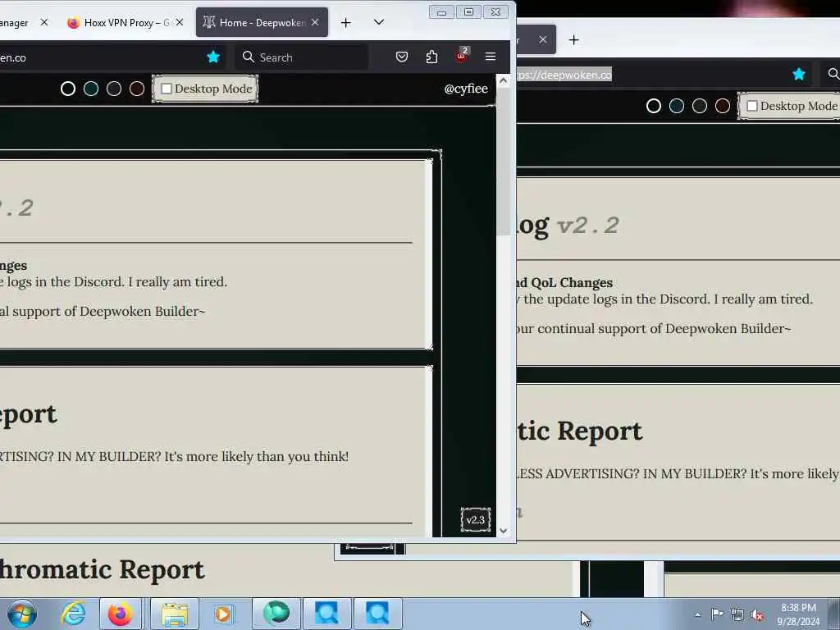This screenshot has width=840, height=630.
Task: Open File Explorer from taskbar
Action: (174, 614)
